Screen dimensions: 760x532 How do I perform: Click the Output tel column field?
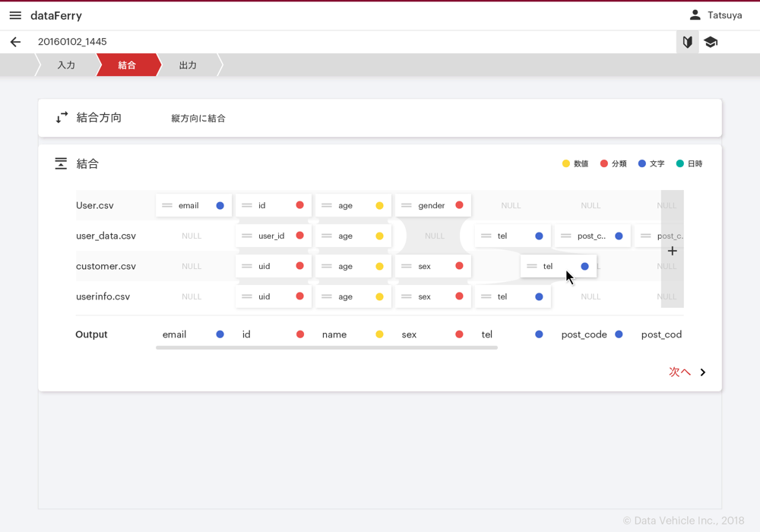[x=512, y=334]
